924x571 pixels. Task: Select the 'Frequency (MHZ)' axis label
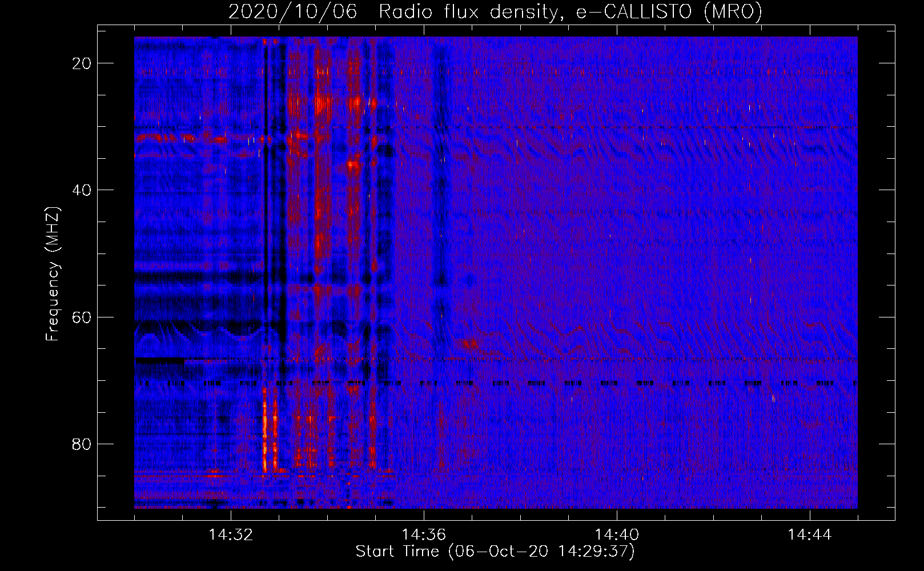pos(53,274)
